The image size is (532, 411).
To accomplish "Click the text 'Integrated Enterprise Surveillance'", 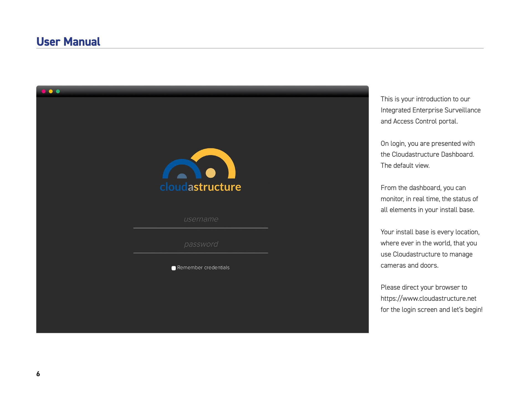I will 431,110.
